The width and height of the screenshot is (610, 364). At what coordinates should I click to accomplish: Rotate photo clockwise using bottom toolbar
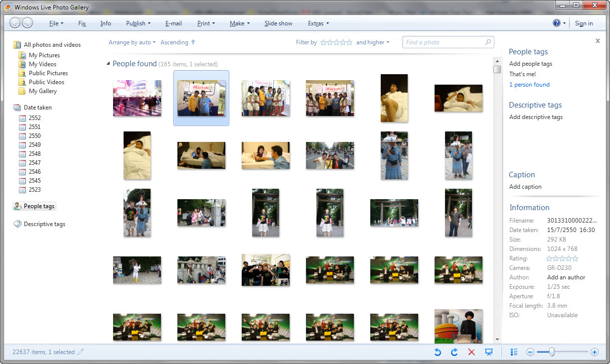pyautogui.click(x=454, y=352)
